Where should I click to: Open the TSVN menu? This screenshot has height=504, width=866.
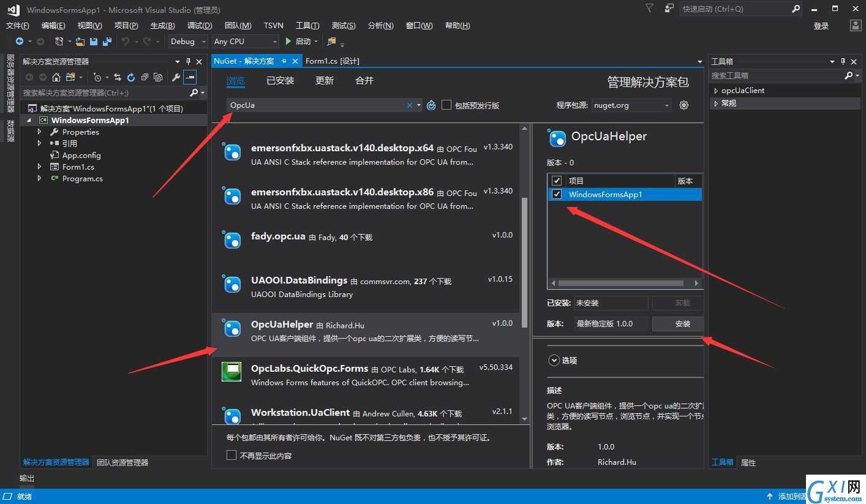click(x=274, y=25)
